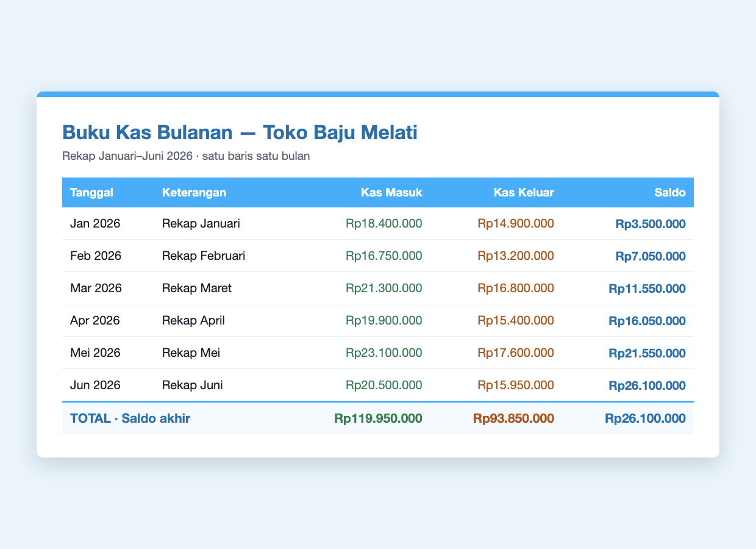Click the 'TOTAL · Saldo akhir' label
This screenshot has height=549, width=756.
tap(130, 418)
